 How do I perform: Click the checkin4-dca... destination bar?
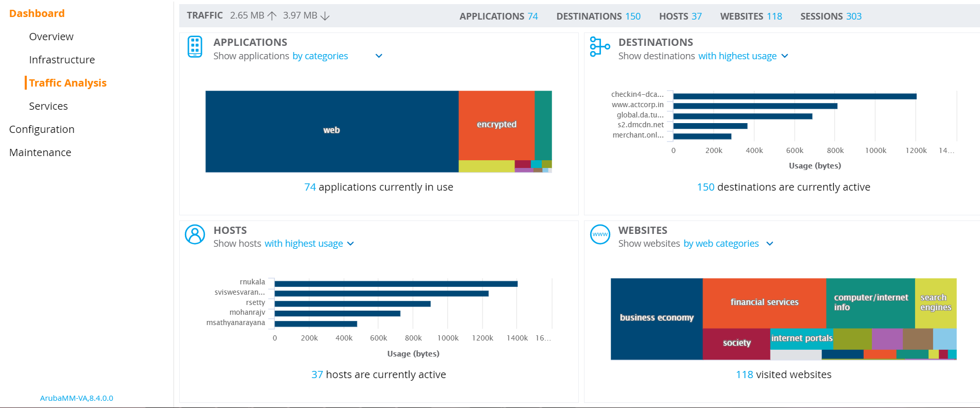tap(795, 96)
